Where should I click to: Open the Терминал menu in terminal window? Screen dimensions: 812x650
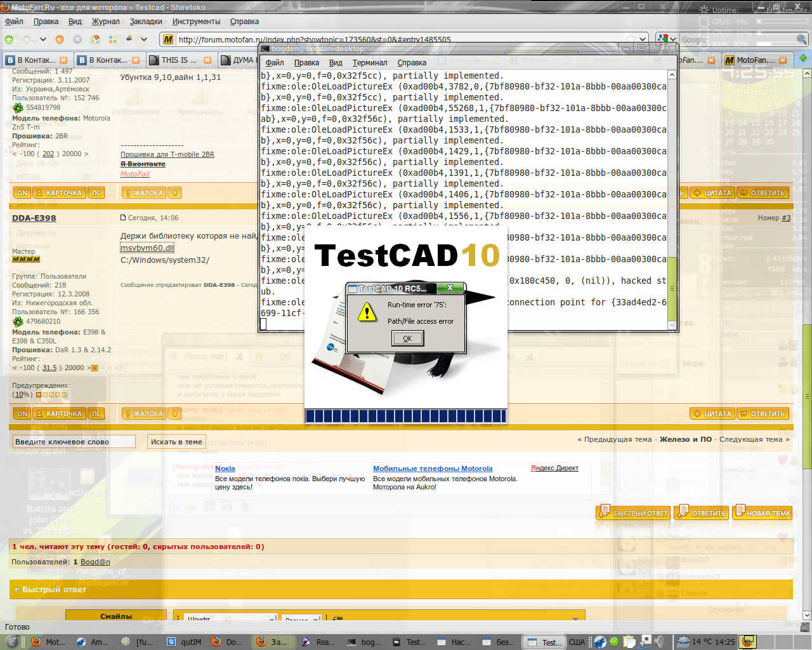[x=370, y=63]
